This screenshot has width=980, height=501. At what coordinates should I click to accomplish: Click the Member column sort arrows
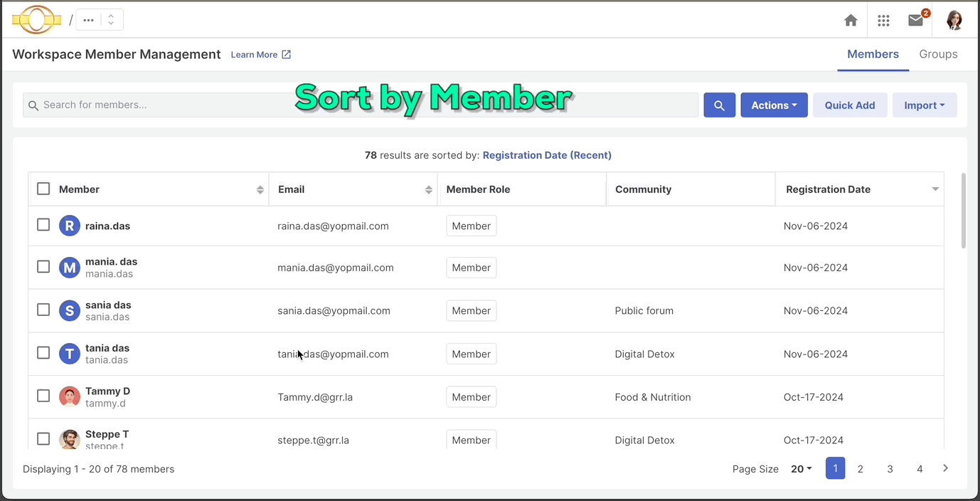pyautogui.click(x=260, y=189)
